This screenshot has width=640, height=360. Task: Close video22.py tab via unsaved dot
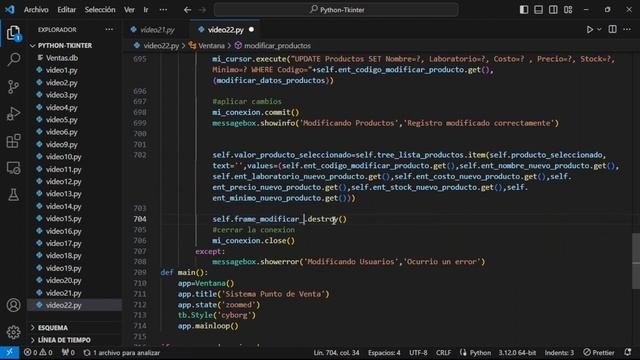click(x=251, y=29)
